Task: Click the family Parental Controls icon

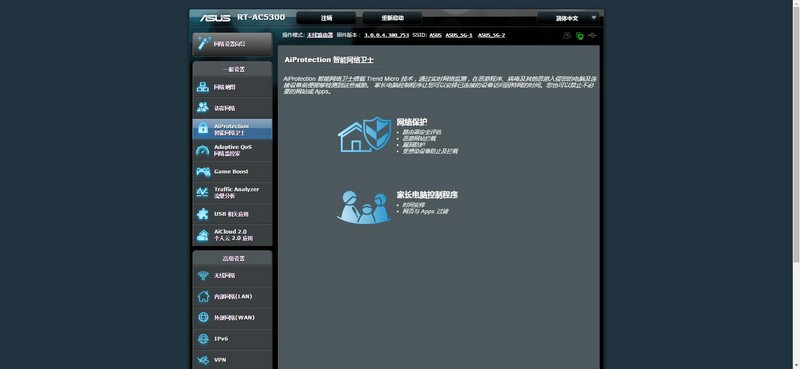Action: click(x=364, y=207)
